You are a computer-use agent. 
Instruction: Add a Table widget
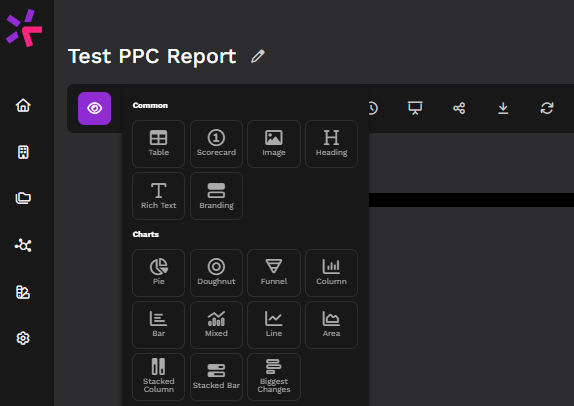[159, 144]
